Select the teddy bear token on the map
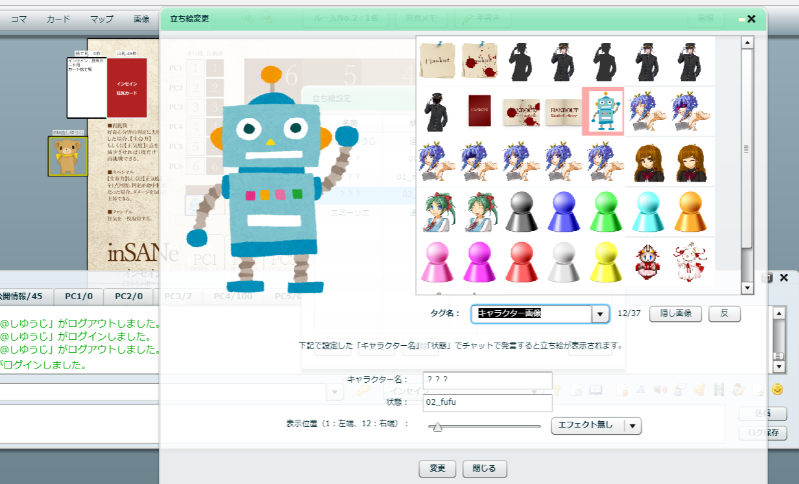799x484 pixels. click(68, 156)
